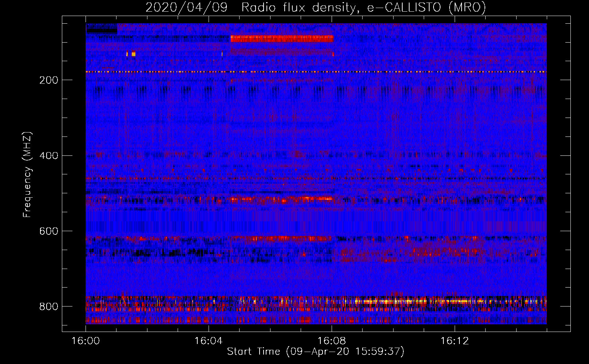Viewport: 589px width, 364px height.
Task: Click the thin orange dotted line just above the 200 MHz tick
Action: [316, 72]
